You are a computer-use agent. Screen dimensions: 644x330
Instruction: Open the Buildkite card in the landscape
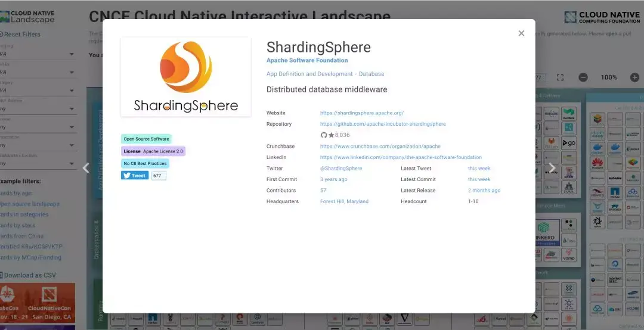click(x=569, y=114)
